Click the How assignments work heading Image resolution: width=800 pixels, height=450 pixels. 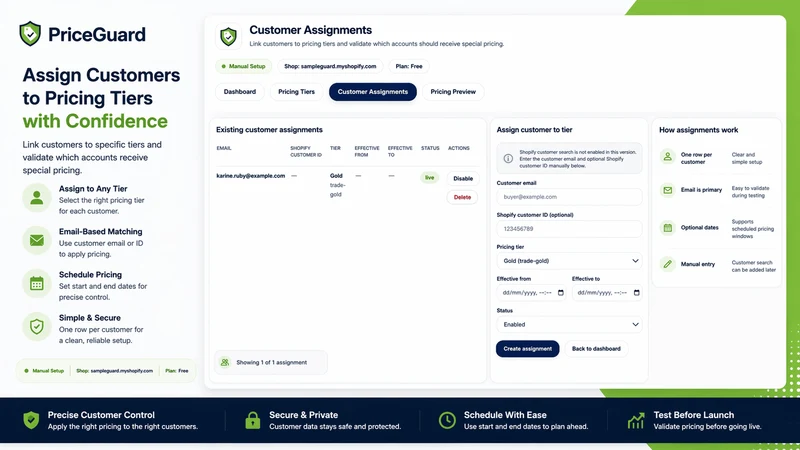click(x=698, y=130)
